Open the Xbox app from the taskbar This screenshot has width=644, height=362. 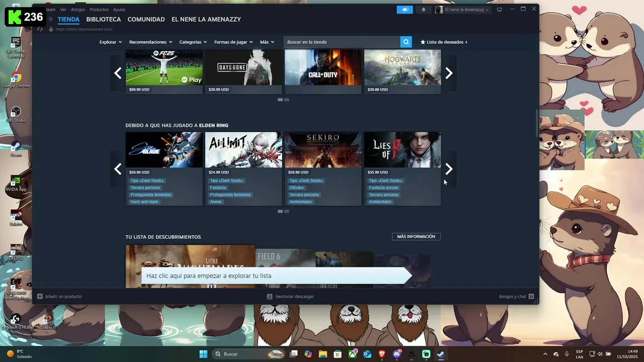click(353, 354)
